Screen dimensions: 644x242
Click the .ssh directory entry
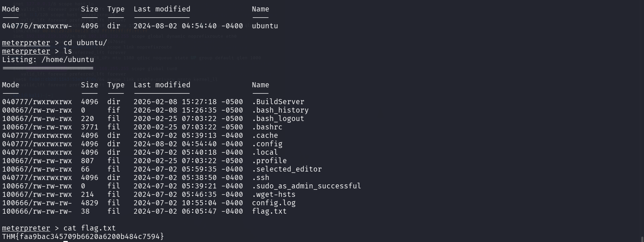click(260, 178)
